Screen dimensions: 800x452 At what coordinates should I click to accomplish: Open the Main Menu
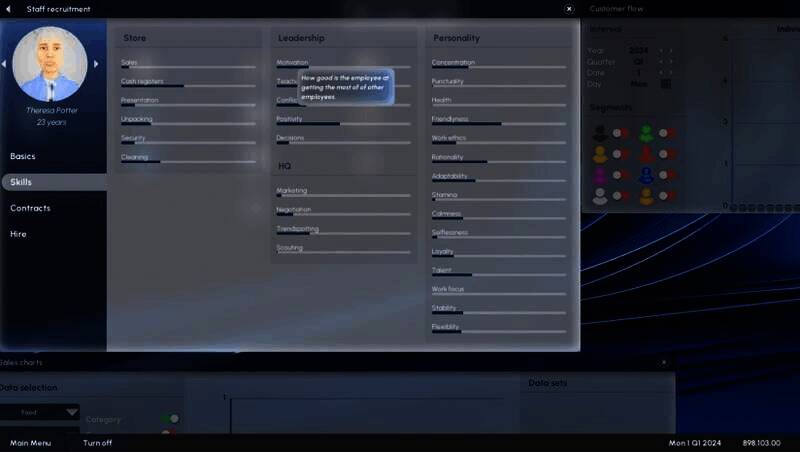tap(30, 443)
